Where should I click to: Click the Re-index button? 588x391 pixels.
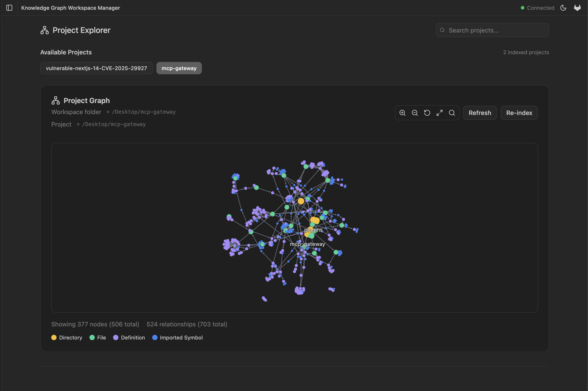[x=519, y=113]
